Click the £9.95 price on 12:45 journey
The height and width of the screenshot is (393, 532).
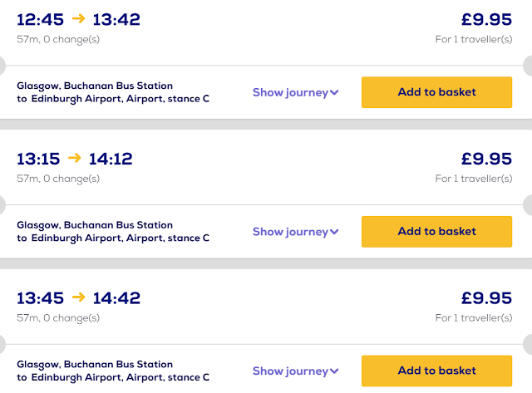tap(486, 19)
